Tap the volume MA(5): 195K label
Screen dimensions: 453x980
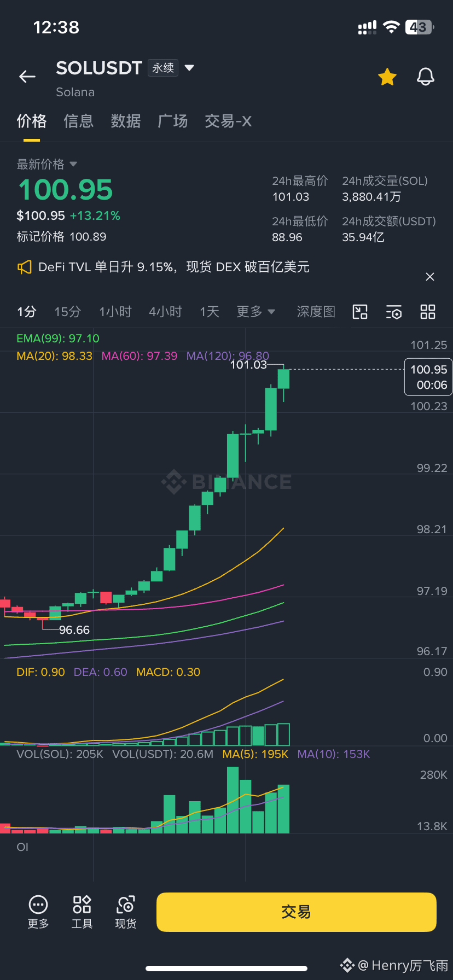click(x=255, y=754)
